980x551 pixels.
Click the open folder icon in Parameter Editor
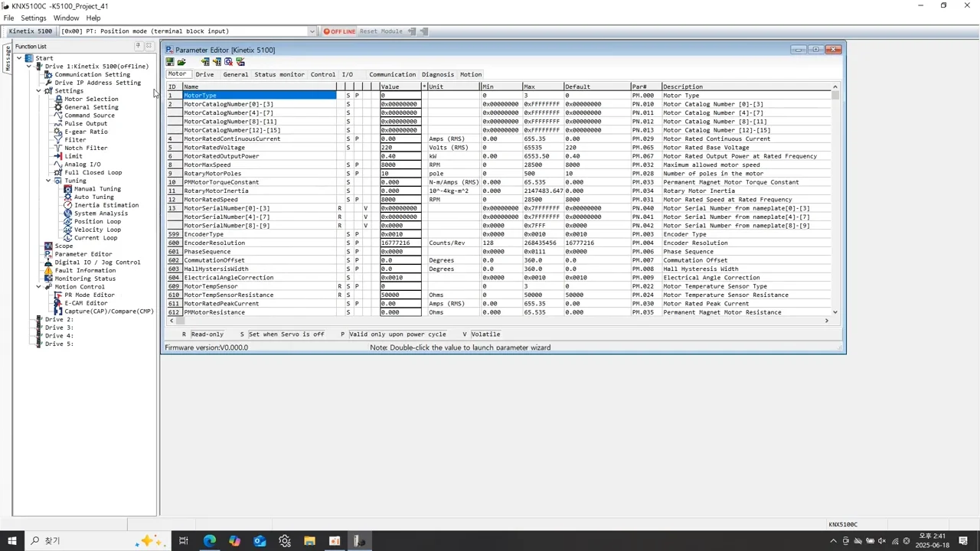[181, 62]
